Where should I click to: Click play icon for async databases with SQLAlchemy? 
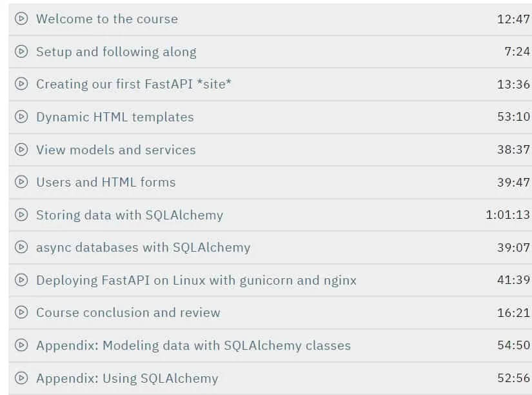coord(21,247)
